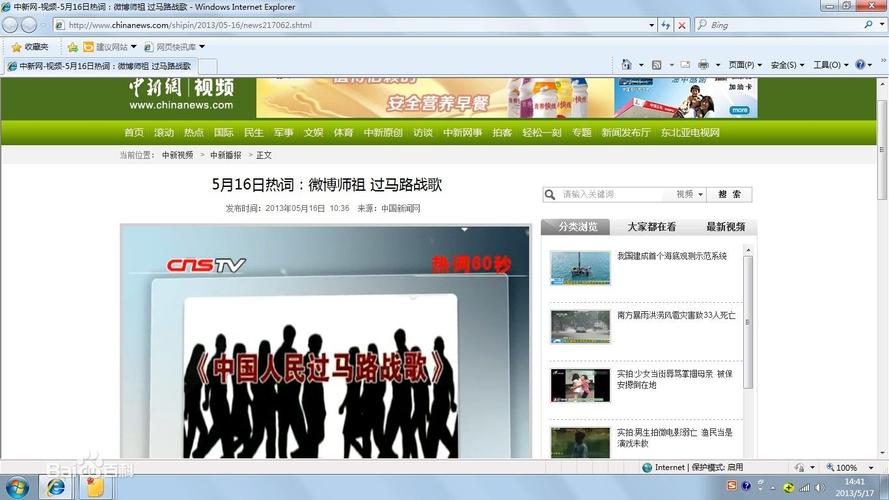The height and width of the screenshot is (500, 889).
Task: Open Home button dropdown arrow
Action: 641,65
